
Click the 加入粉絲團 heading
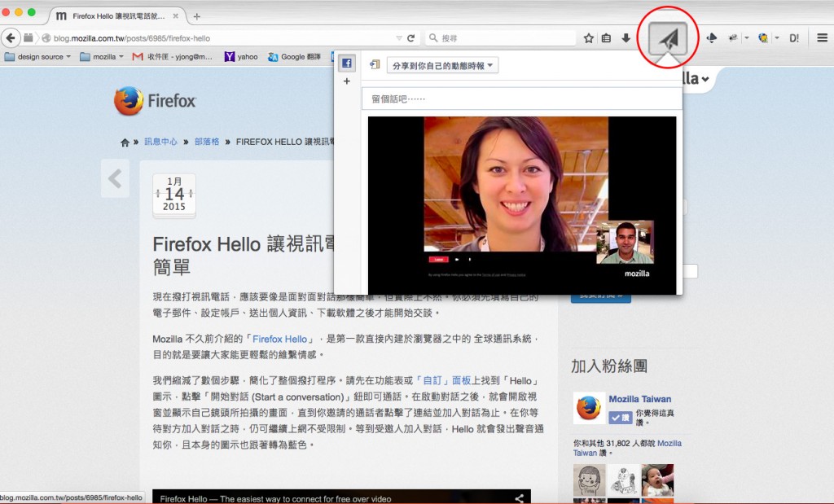[x=609, y=366]
